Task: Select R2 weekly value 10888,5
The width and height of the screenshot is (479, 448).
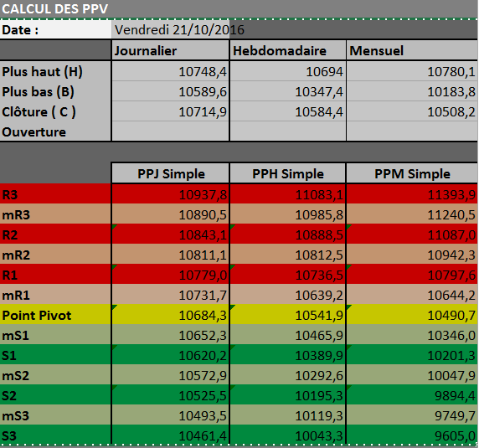Action: [x=288, y=234]
